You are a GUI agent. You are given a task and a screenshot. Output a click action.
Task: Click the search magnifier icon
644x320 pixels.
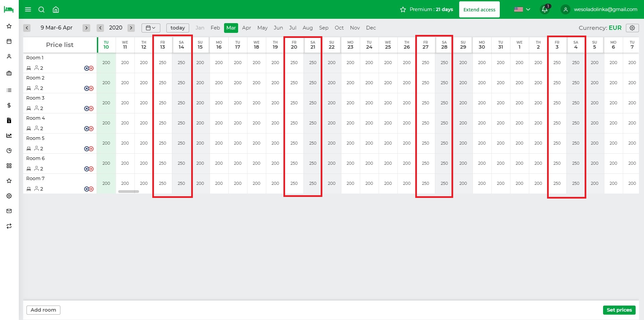point(42,9)
